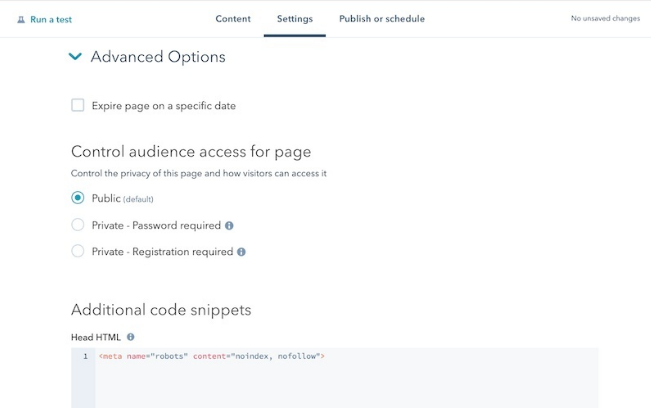The height and width of the screenshot is (408, 651).
Task: Click the Expire page on a specific date label
Action: pyautogui.click(x=164, y=106)
